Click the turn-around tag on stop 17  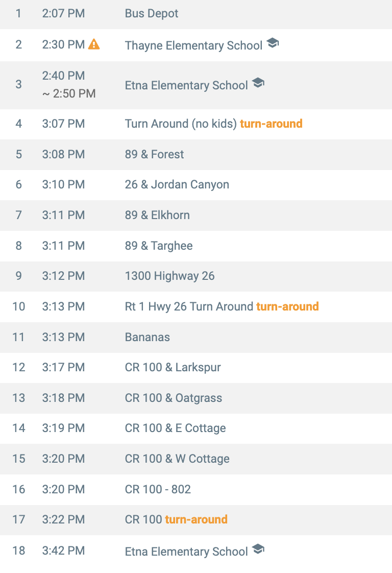tap(196, 519)
